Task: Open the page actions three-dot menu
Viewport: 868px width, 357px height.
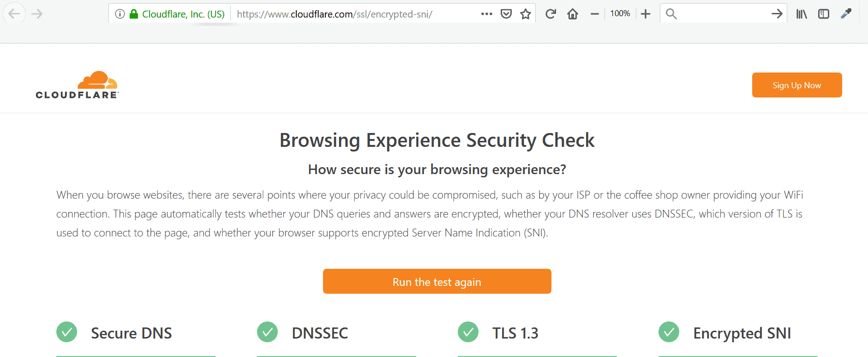Action: click(486, 14)
